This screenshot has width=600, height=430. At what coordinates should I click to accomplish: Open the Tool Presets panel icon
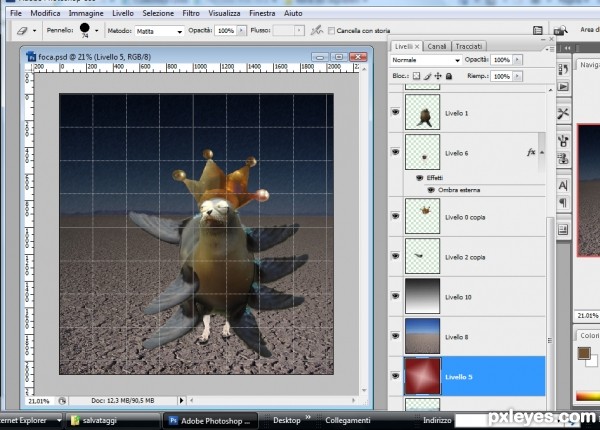(563, 113)
